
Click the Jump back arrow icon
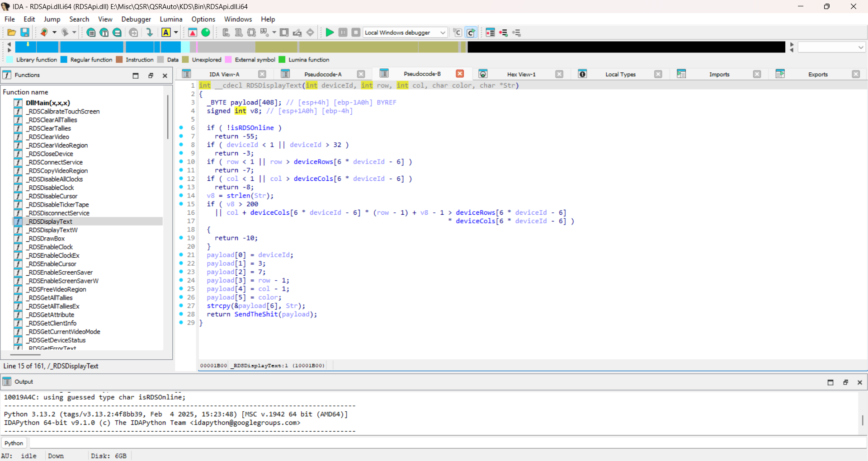pyautogui.click(x=44, y=33)
